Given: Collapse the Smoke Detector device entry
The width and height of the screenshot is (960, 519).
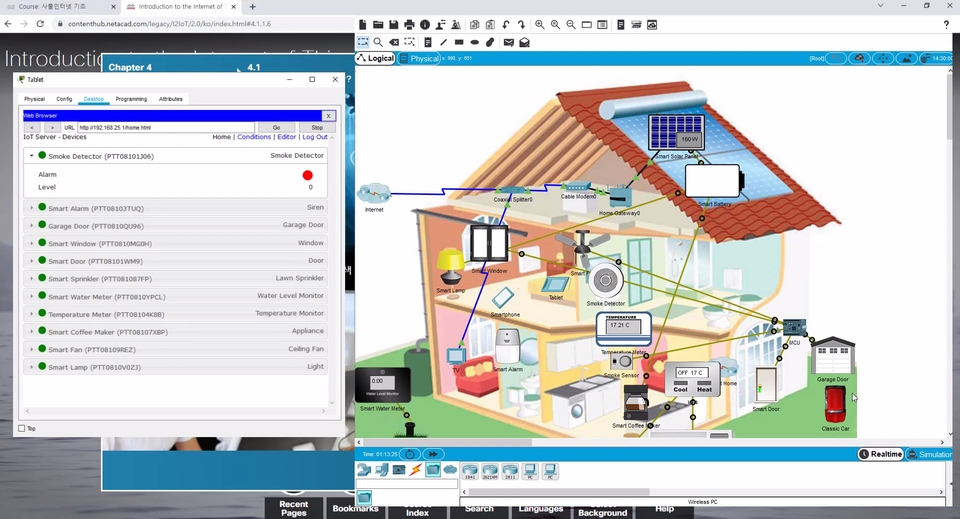Looking at the screenshot, I should pos(32,155).
